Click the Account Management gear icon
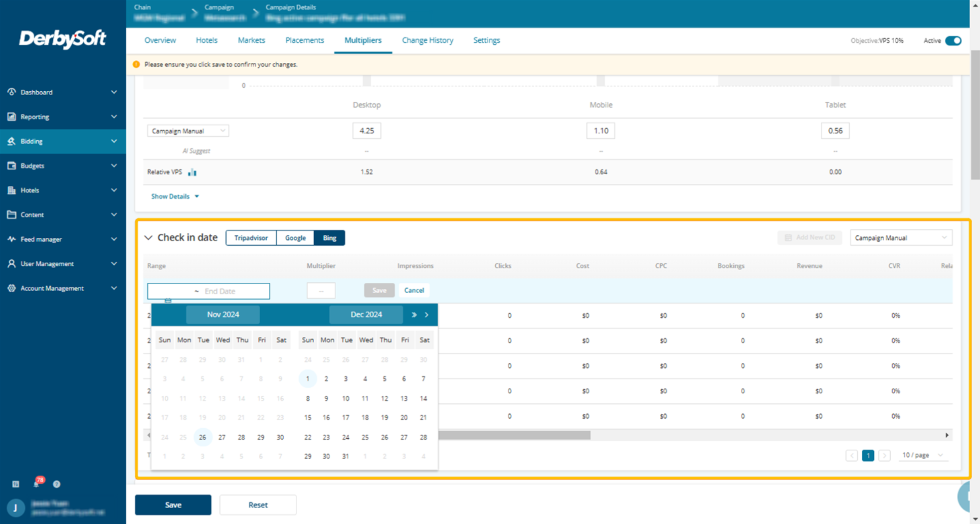This screenshot has height=524, width=980. tap(11, 288)
